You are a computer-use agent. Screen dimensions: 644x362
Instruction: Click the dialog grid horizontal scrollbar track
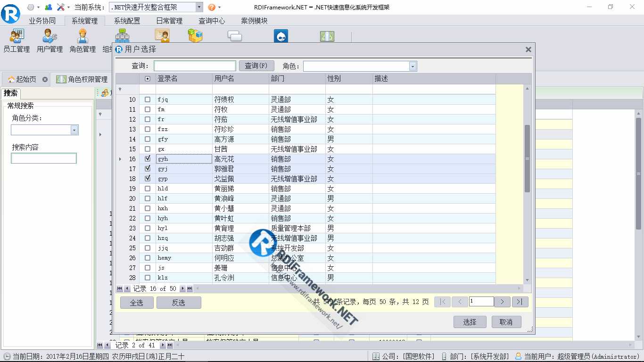(359, 288)
